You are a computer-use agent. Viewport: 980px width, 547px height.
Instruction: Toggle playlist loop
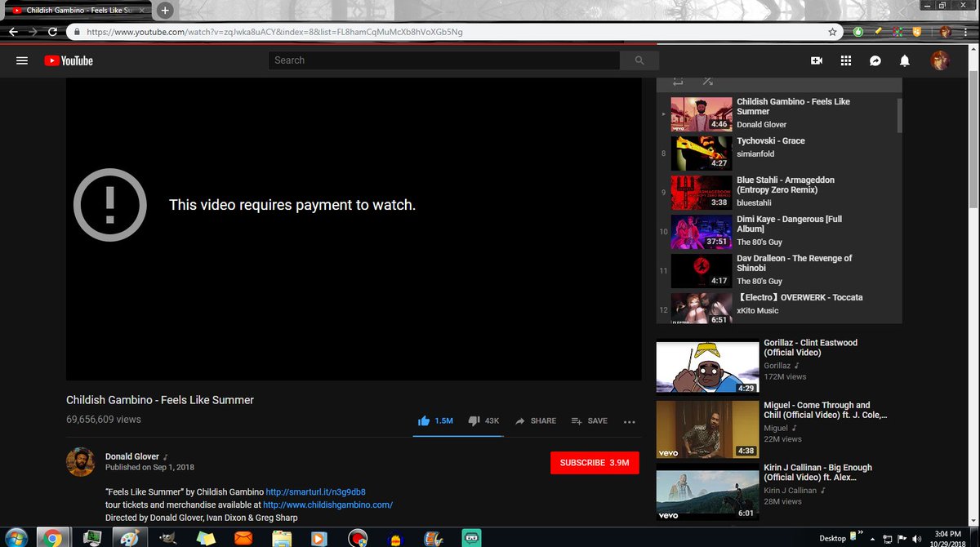(x=678, y=81)
